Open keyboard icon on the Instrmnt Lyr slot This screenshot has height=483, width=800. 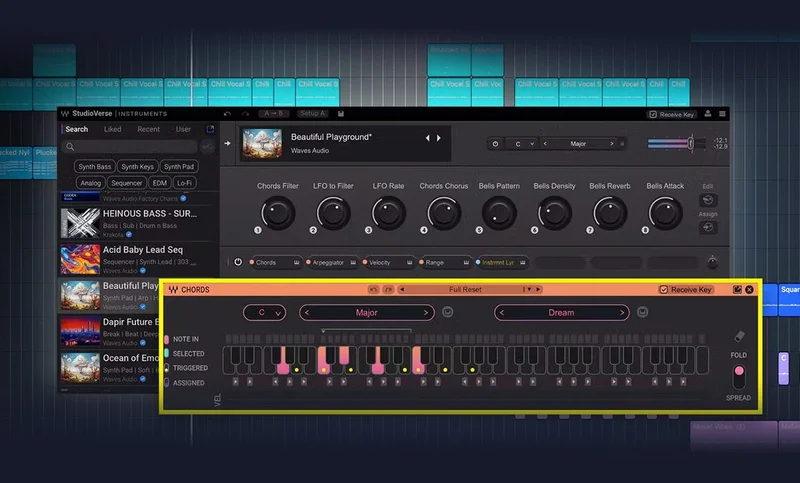pyautogui.click(x=522, y=262)
